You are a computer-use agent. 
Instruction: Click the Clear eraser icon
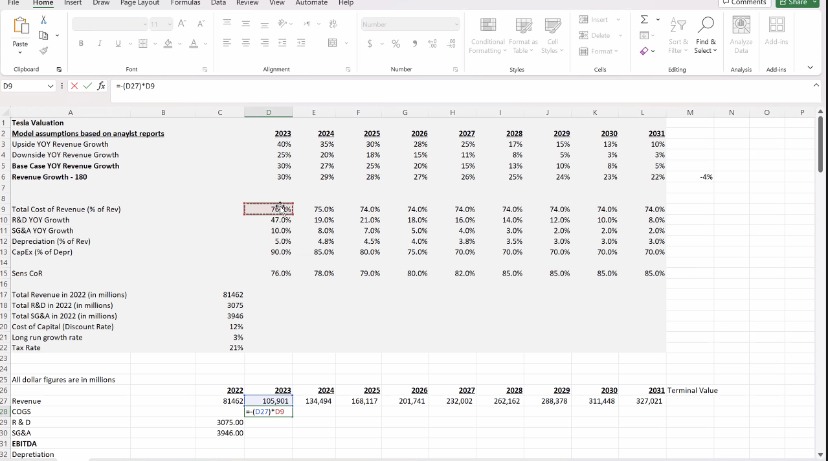coord(644,51)
